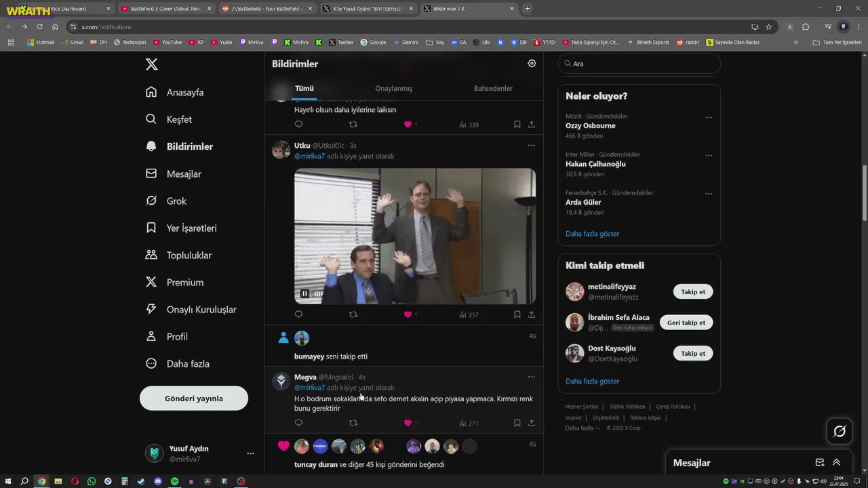Screen dimensions: 868x488
Task: Repost Megva's post
Action: (x=353, y=423)
